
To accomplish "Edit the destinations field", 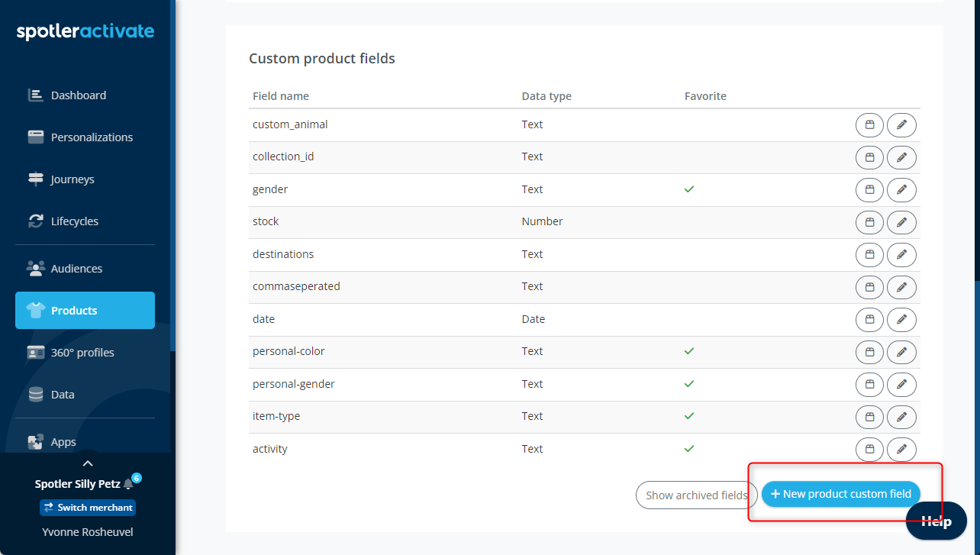I will pos(901,255).
